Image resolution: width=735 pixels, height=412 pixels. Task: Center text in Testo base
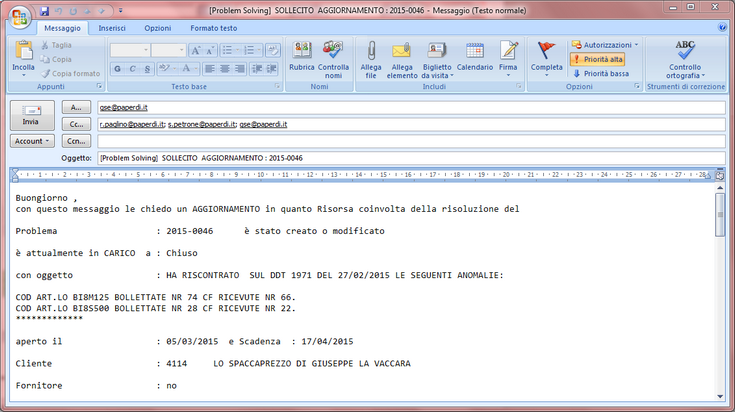pos(225,69)
